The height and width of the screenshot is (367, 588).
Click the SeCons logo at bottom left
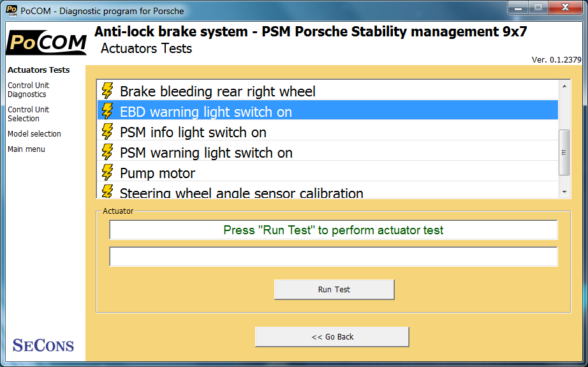(43, 345)
